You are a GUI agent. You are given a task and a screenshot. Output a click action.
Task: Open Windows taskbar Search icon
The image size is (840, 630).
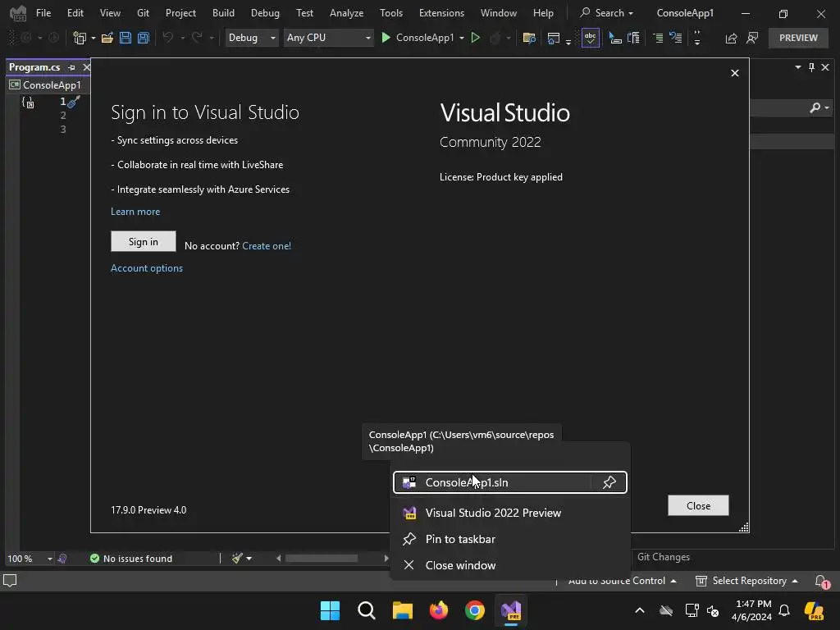coord(367,610)
